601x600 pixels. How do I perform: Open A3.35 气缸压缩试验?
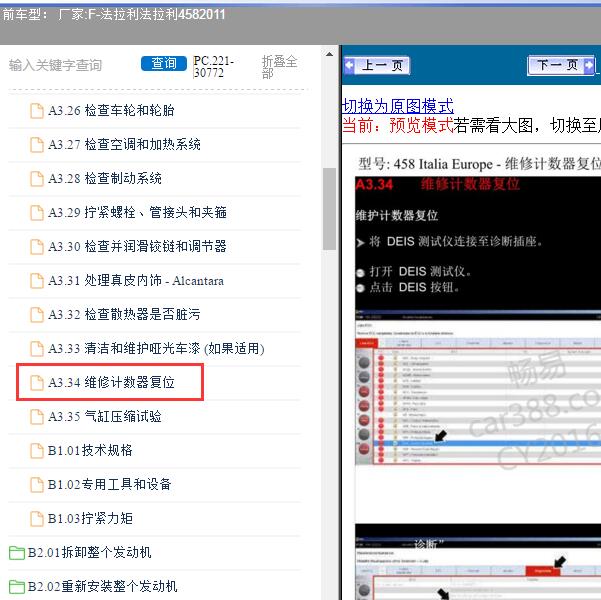tap(105, 416)
